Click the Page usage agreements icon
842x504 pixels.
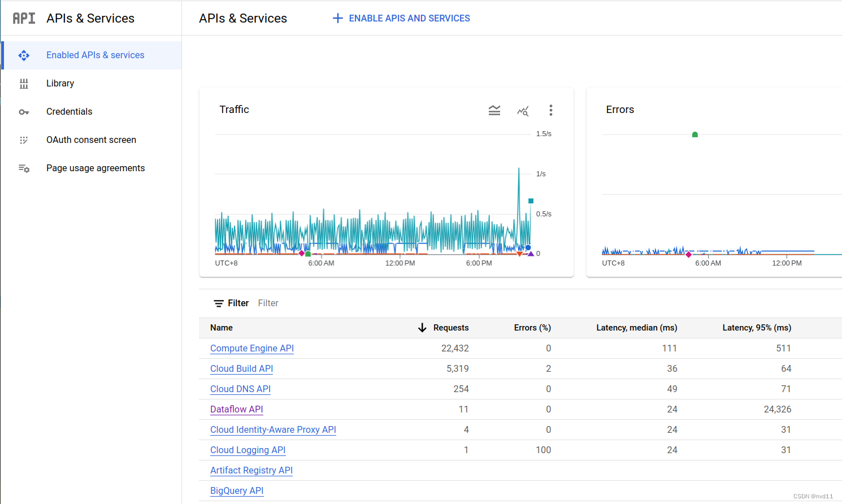coord(24,168)
